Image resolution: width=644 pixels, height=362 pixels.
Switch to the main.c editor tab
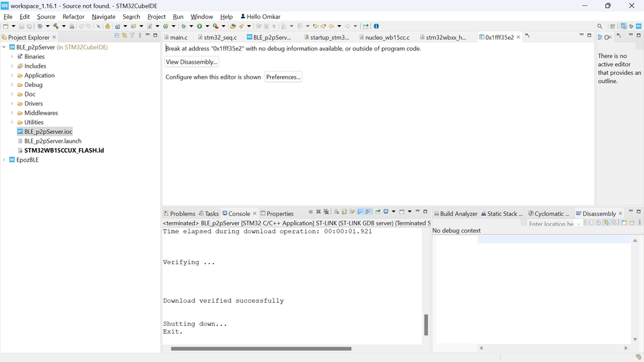pos(176,37)
